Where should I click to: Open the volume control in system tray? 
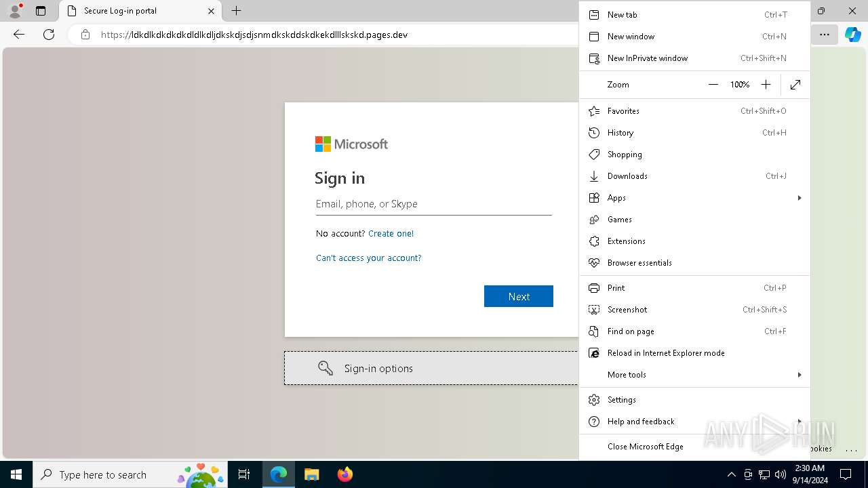point(780,474)
